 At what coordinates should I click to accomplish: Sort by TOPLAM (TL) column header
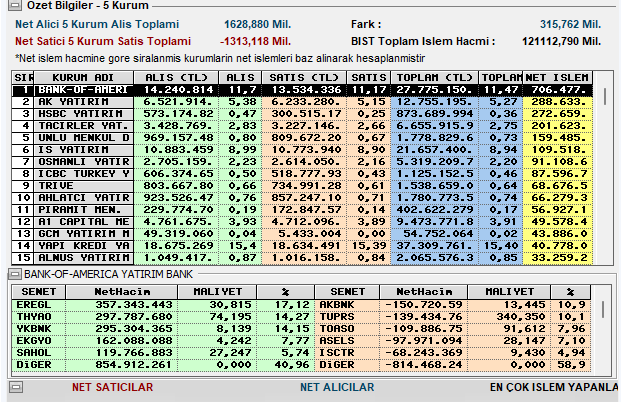point(434,77)
